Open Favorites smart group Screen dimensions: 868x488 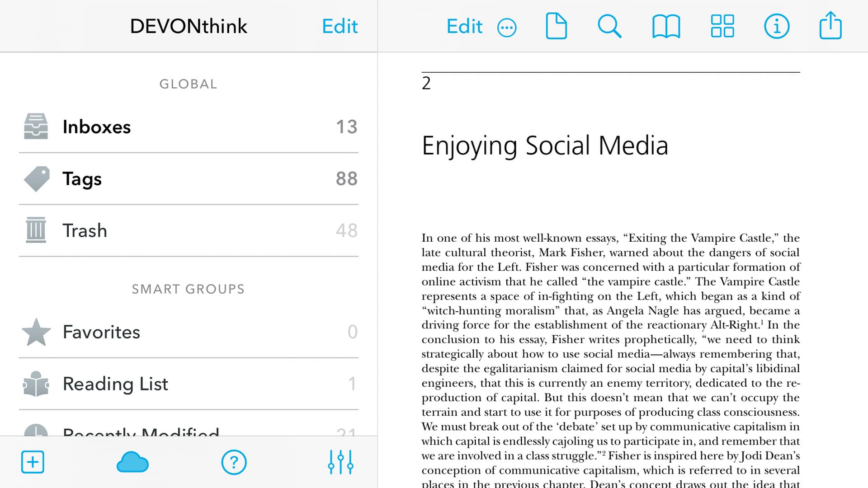click(x=189, y=332)
